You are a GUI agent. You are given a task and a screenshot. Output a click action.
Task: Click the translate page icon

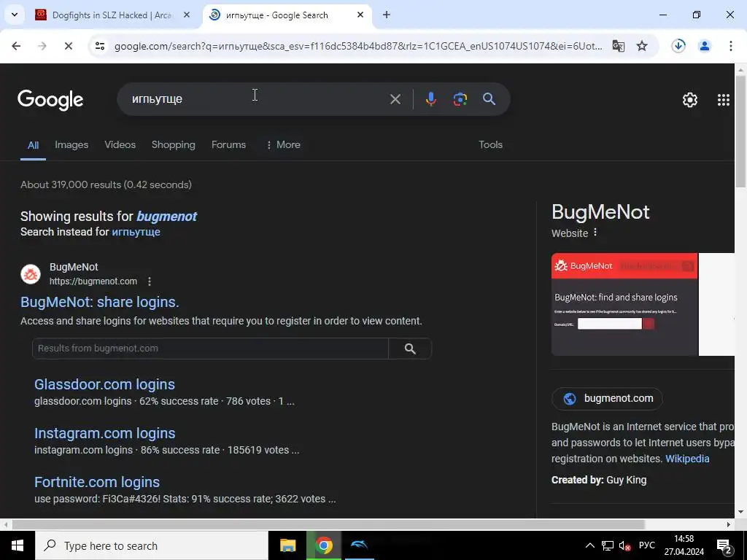619,46
